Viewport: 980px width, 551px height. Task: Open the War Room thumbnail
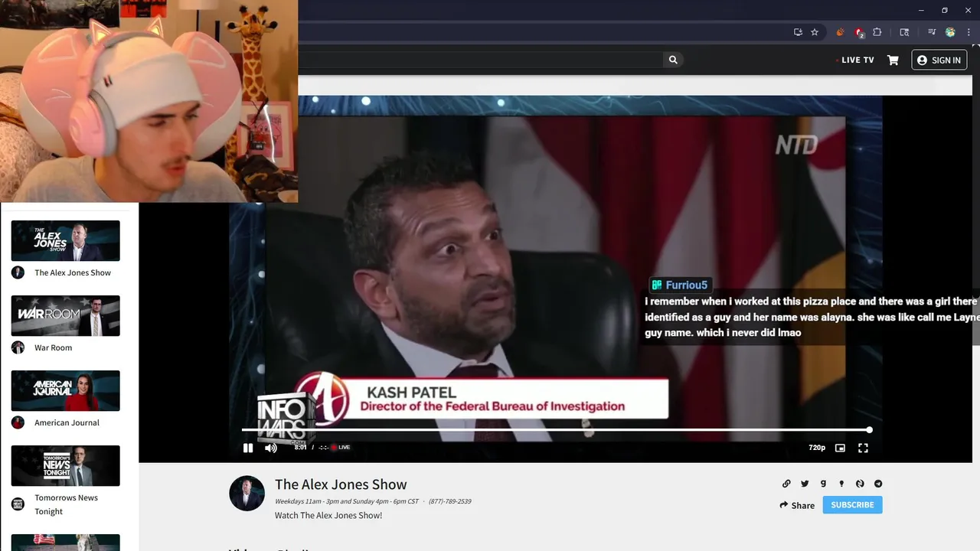pyautogui.click(x=65, y=315)
